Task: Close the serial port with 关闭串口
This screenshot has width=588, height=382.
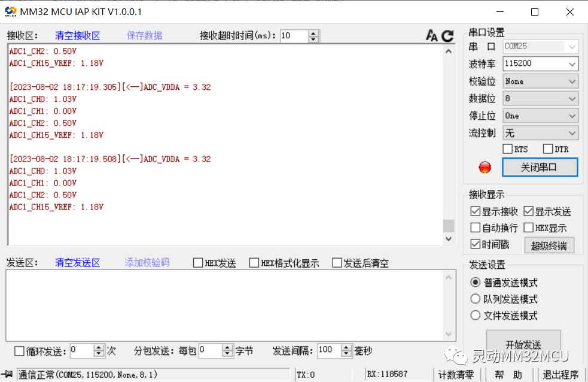Action: pyautogui.click(x=540, y=167)
